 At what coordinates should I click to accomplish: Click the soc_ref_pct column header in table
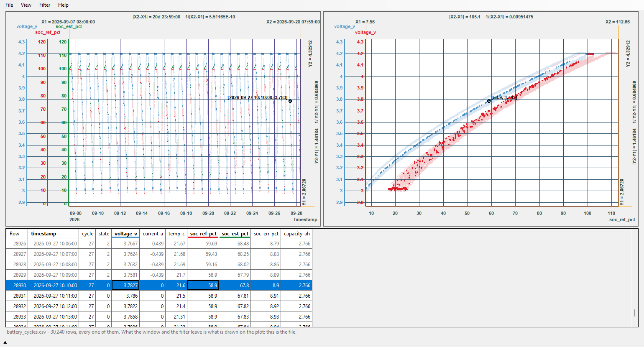click(203, 234)
